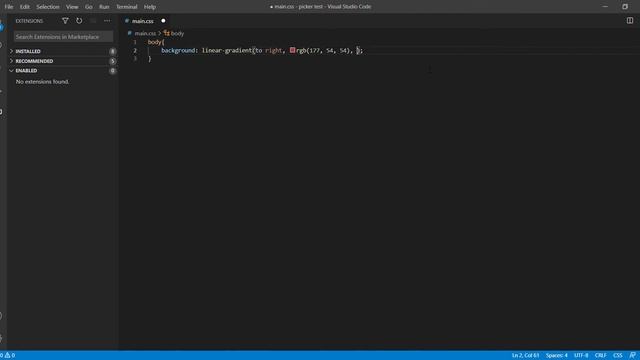Refresh the extensions list
This screenshot has height=360, width=640.
click(x=79, y=20)
